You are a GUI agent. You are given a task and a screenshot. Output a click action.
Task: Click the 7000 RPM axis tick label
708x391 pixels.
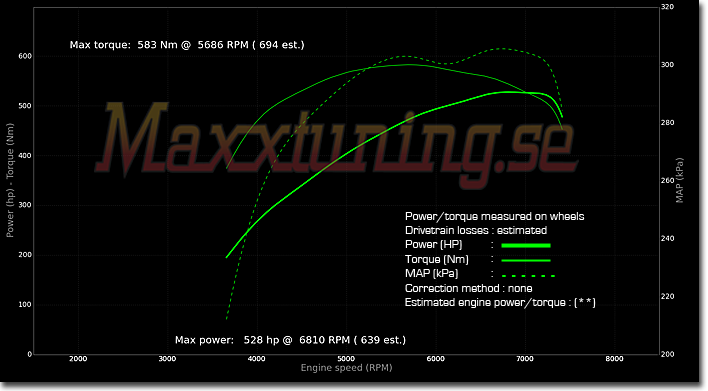(x=525, y=359)
